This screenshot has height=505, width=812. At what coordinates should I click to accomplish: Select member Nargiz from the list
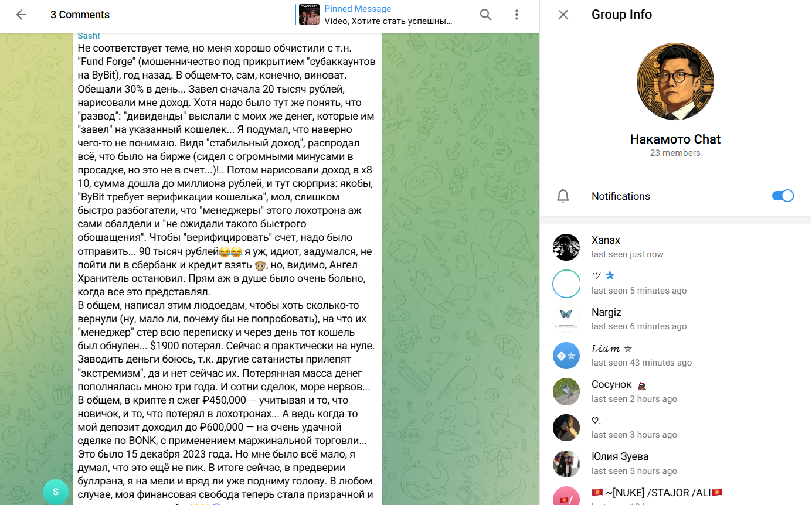(x=675, y=319)
